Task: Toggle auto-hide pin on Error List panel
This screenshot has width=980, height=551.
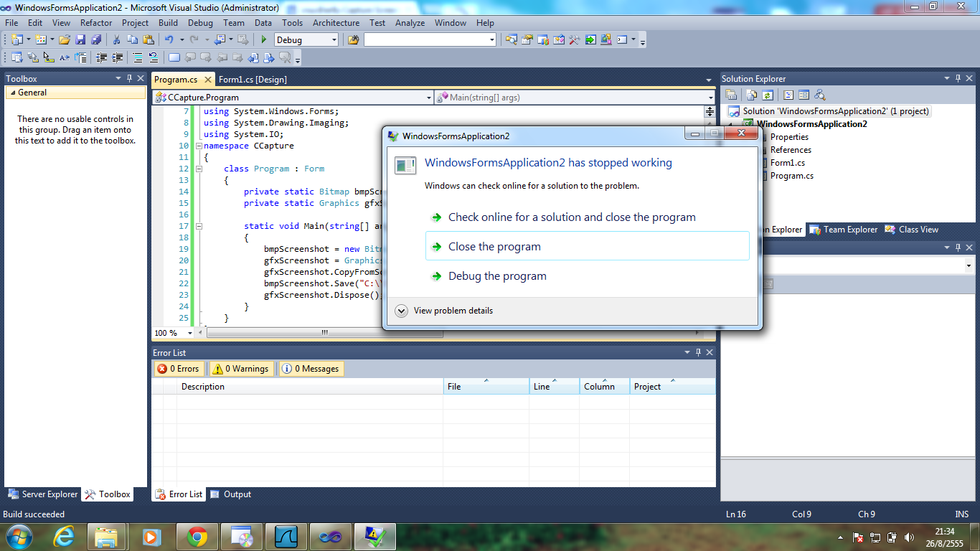Action: (x=698, y=352)
